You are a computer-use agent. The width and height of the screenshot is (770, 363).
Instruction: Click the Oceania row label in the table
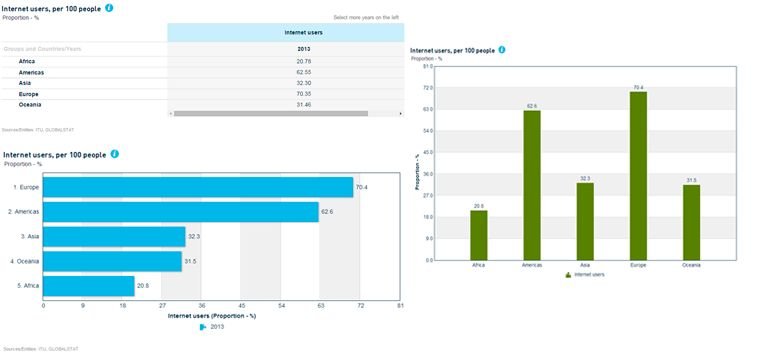pos(30,105)
